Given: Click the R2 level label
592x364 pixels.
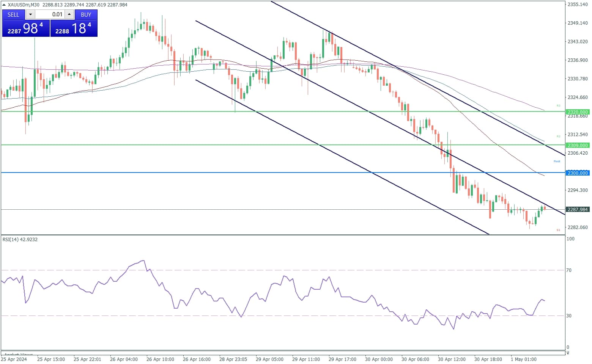Looking at the screenshot, I should tap(558, 136).
